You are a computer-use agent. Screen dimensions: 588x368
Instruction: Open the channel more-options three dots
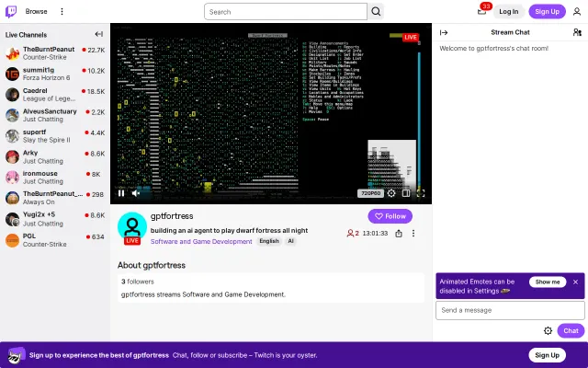(413, 233)
